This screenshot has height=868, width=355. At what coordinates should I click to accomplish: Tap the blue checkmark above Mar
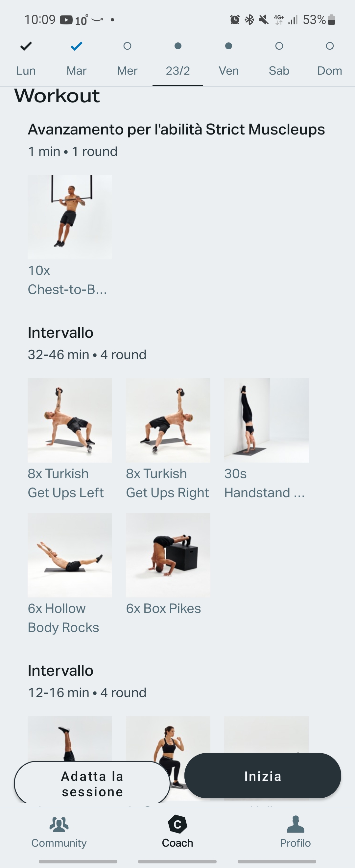77,46
